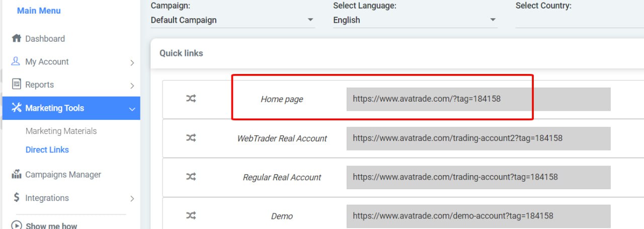The width and height of the screenshot is (644, 229).
Task: Expand the Reports submenu arrow
Action: pos(132,86)
